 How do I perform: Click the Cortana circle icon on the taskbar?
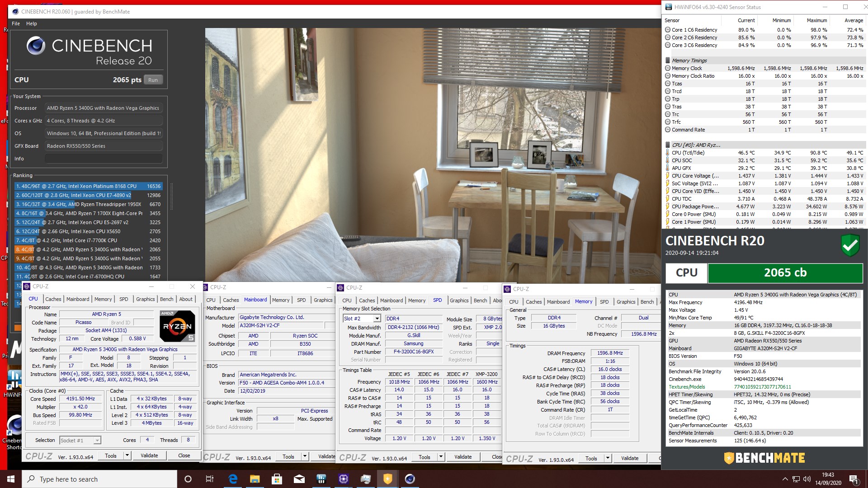click(x=188, y=479)
